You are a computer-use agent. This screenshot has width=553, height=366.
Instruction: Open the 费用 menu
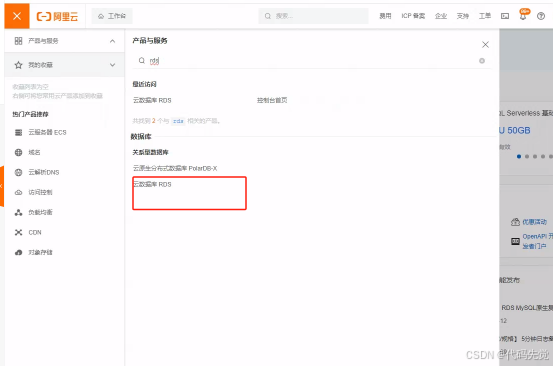coord(385,16)
